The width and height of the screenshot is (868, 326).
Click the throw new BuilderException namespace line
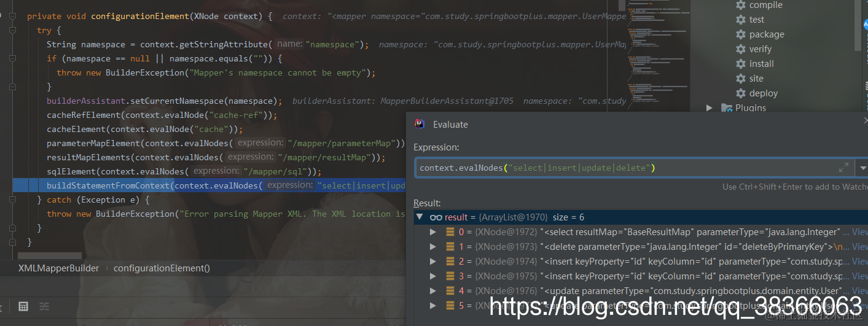(216, 72)
